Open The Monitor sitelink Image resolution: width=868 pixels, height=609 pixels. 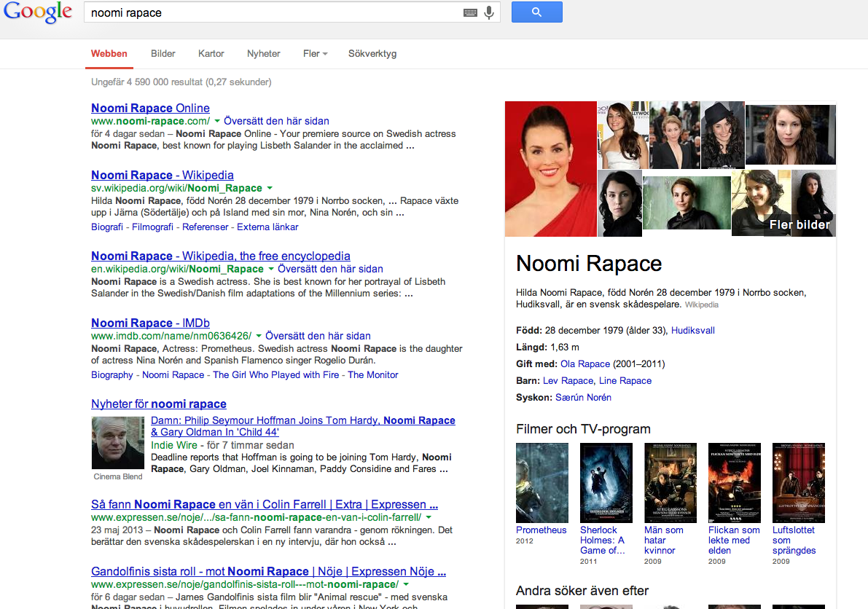(x=372, y=374)
